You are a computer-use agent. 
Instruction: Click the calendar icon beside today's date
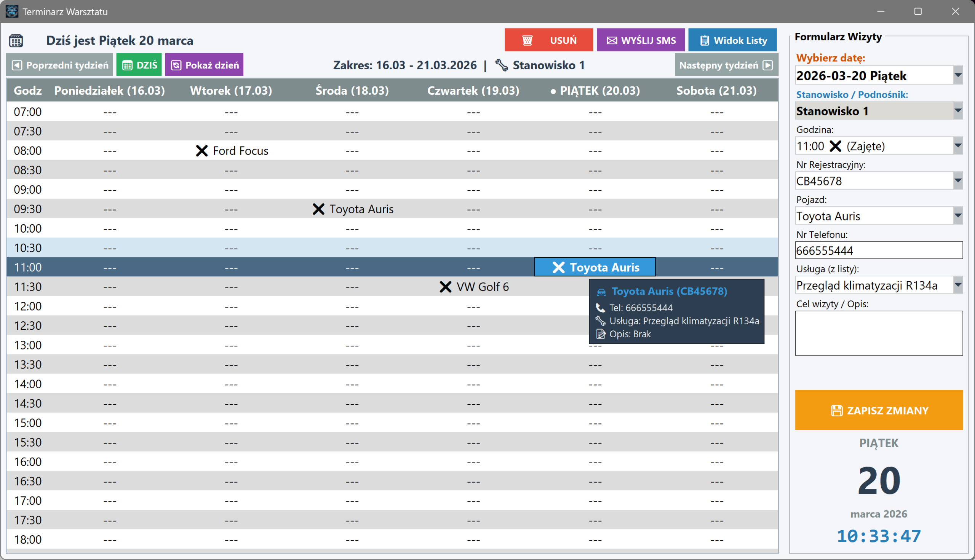point(16,40)
